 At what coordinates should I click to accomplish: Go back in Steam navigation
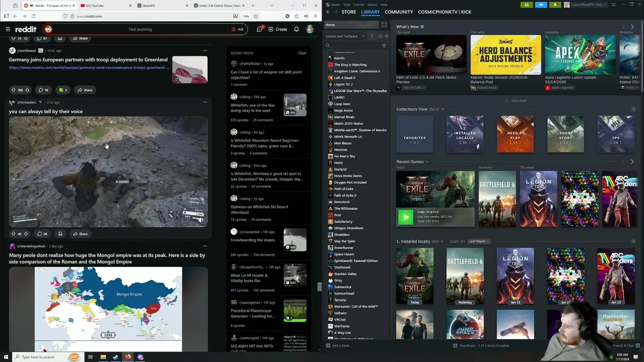click(328, 12)
